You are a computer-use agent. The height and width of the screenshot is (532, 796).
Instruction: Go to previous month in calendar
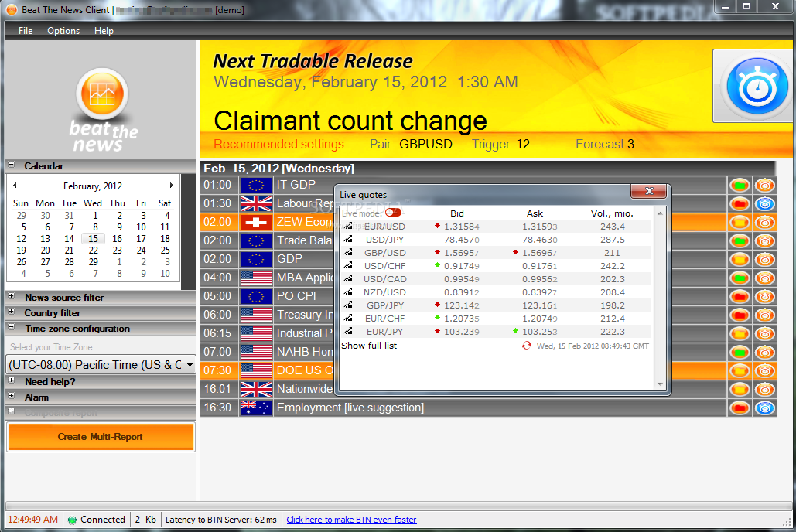click(15, 186)
